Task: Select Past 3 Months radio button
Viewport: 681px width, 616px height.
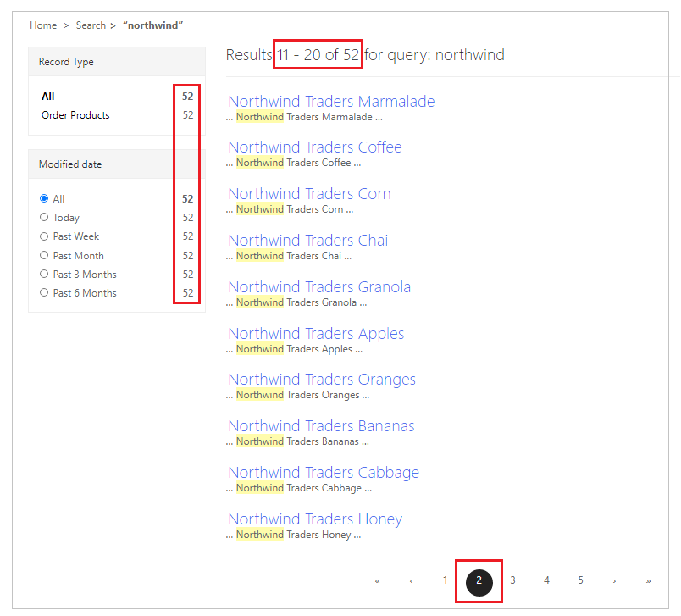Action: (x=44, y=275)
